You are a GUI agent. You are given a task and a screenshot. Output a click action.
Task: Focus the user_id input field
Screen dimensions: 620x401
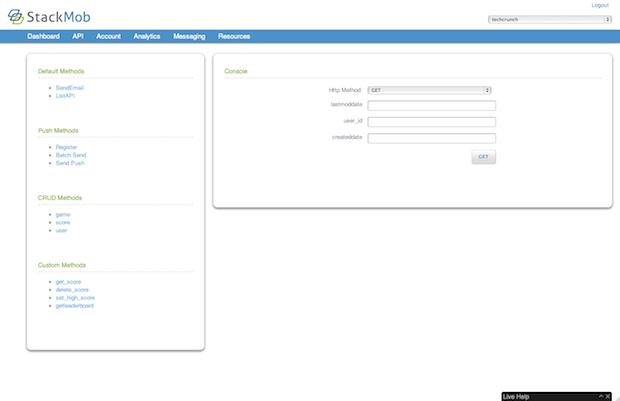(x=431, y=122)
